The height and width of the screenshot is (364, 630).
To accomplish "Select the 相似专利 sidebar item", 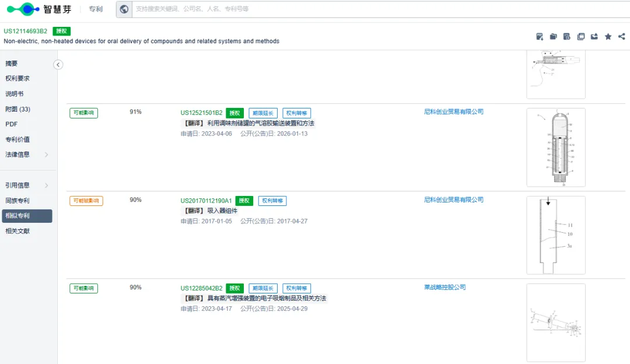I will 27,216.
